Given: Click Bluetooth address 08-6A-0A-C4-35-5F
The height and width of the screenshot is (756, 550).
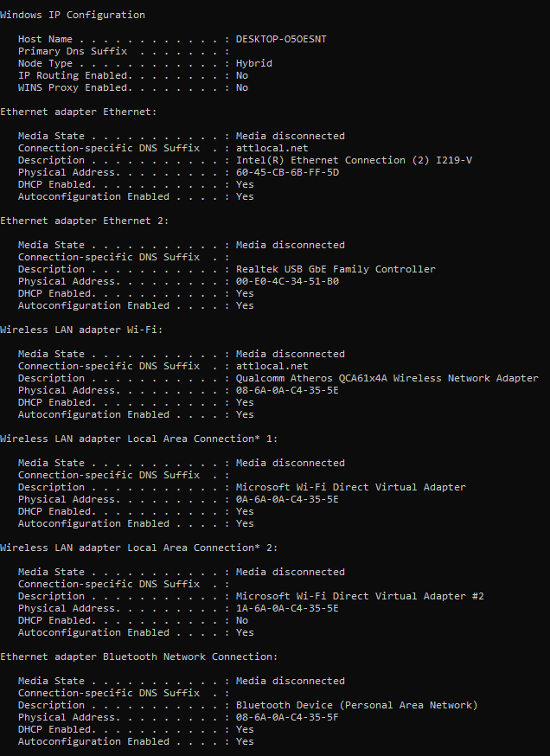Looking at the screenshot, I should [x=287, y=717].
